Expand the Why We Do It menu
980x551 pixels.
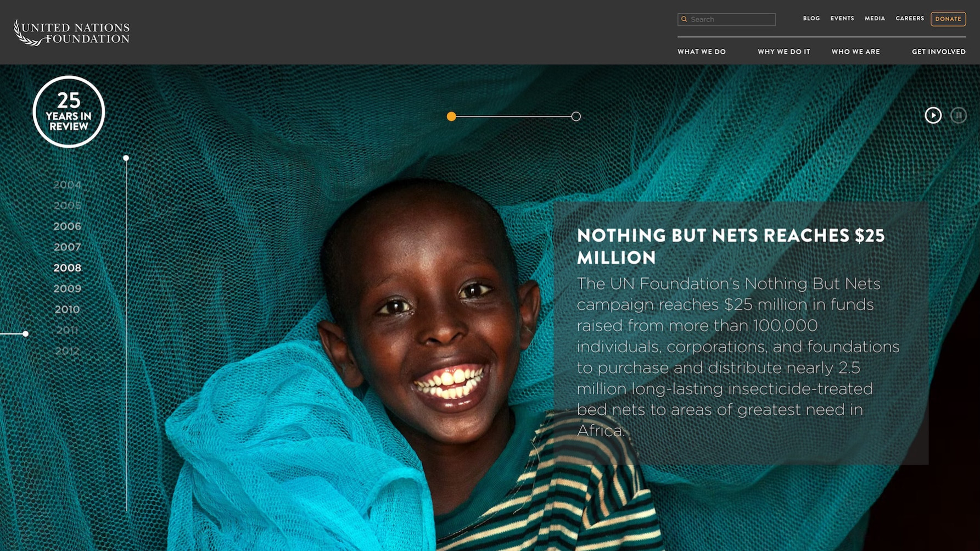tap(783, 52)
